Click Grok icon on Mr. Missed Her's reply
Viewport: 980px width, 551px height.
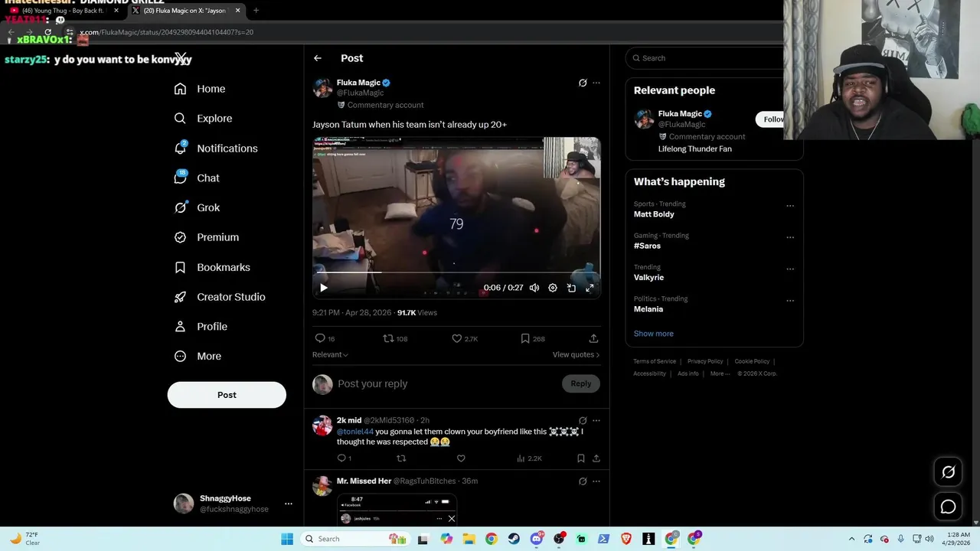pyautogui.click(x=583, y=481)
